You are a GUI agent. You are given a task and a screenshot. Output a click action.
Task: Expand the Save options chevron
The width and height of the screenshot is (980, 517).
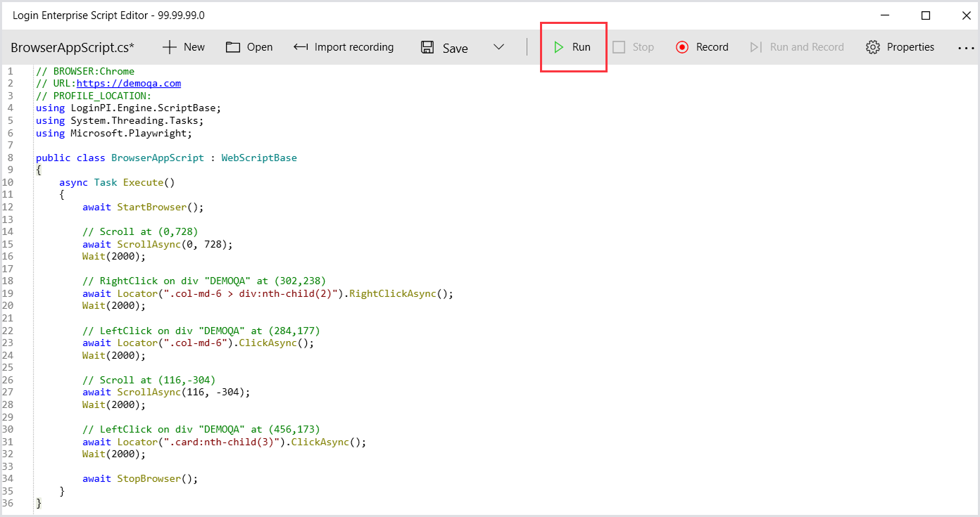click(x=498, y=47)
